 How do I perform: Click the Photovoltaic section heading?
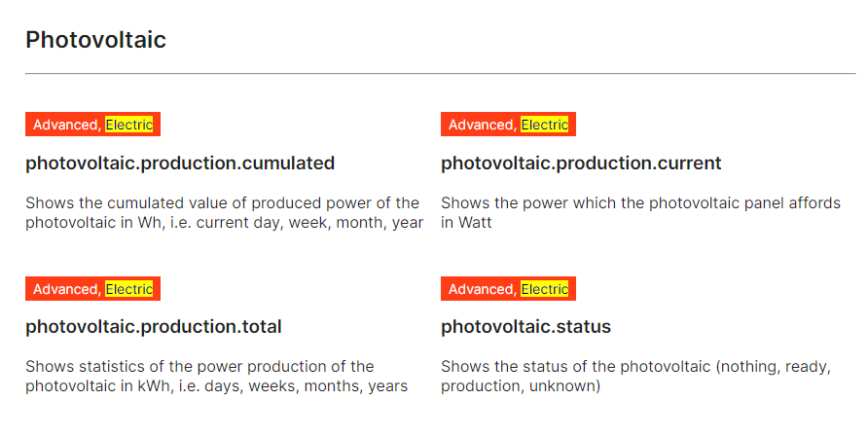pos(95,40)
